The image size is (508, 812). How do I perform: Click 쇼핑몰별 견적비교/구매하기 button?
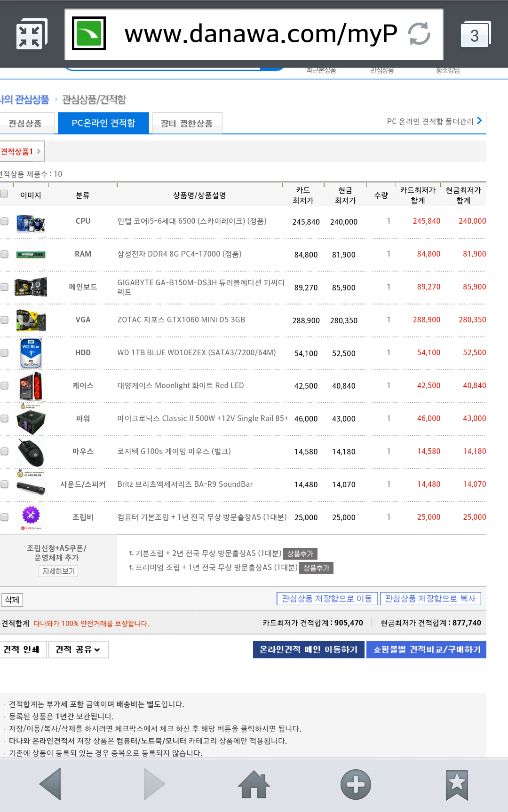pyautogui.click(x=426, y=649)
